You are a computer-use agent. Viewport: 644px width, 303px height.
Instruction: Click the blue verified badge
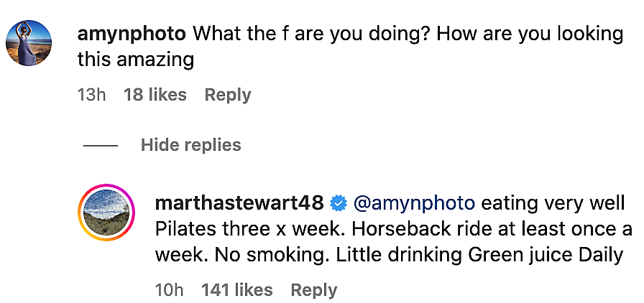click(338, 204)
